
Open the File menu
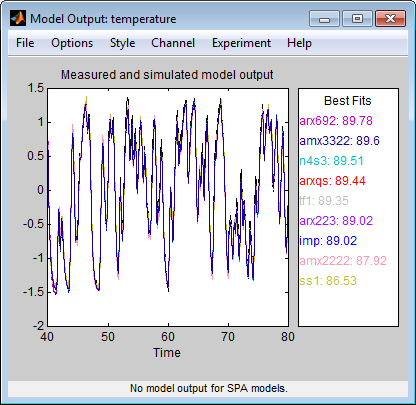pos(25,43)
